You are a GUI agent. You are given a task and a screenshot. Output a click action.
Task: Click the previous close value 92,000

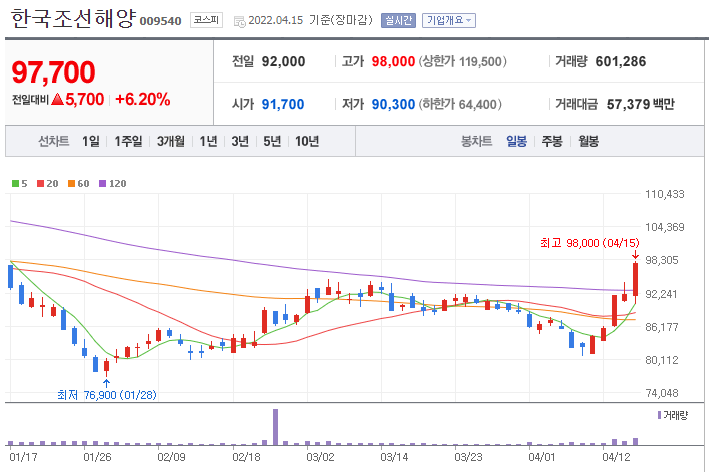(284, 61)
